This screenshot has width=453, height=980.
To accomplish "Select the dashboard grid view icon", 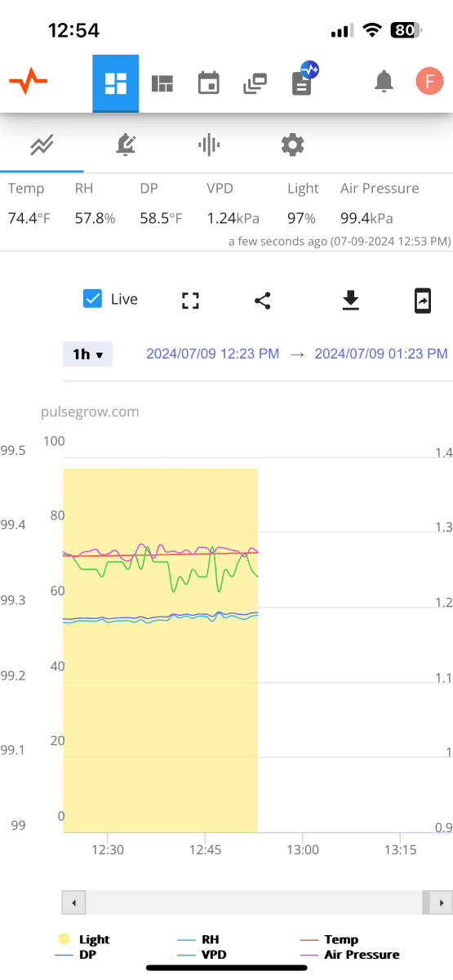I will [x=115, y=83].
